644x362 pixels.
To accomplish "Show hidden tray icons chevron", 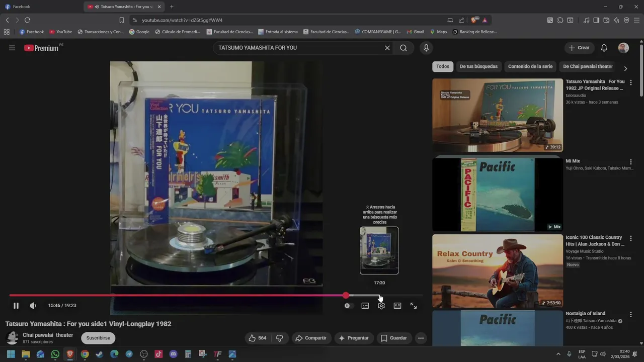I will click(x=558, y=354).
